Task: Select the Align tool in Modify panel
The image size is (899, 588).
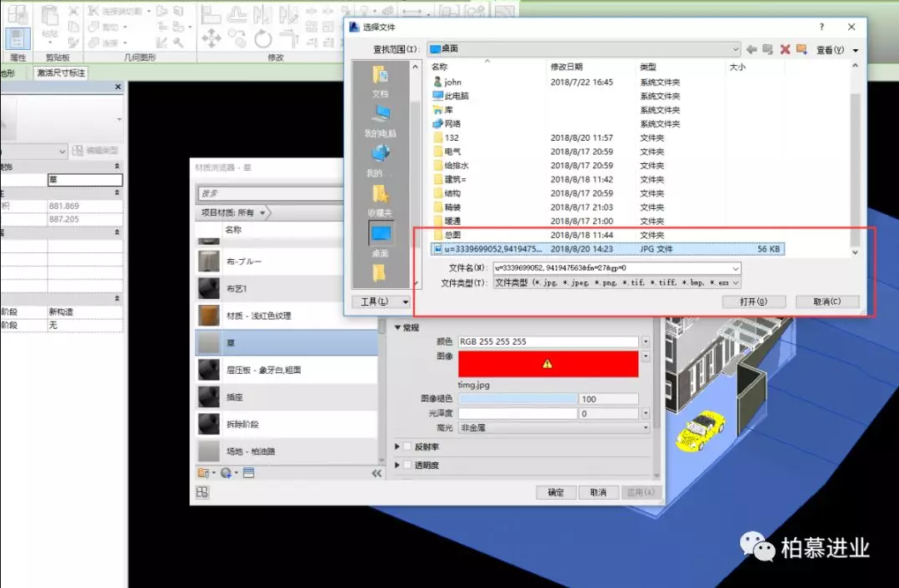Action: point(211,14)
